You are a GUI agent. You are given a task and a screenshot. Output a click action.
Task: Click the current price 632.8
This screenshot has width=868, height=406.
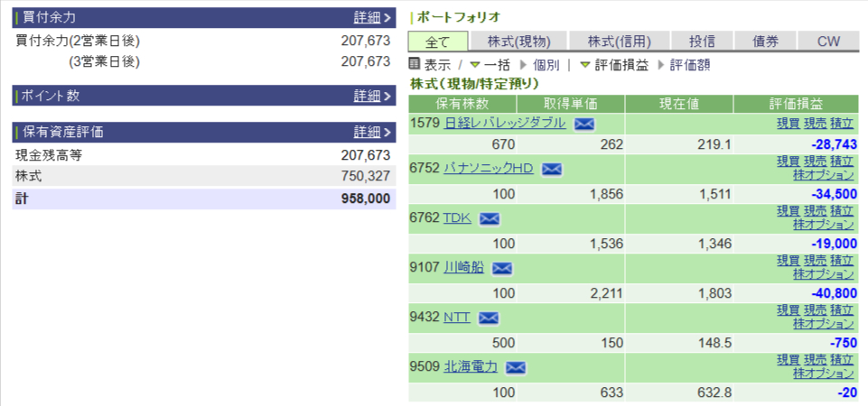715,392
